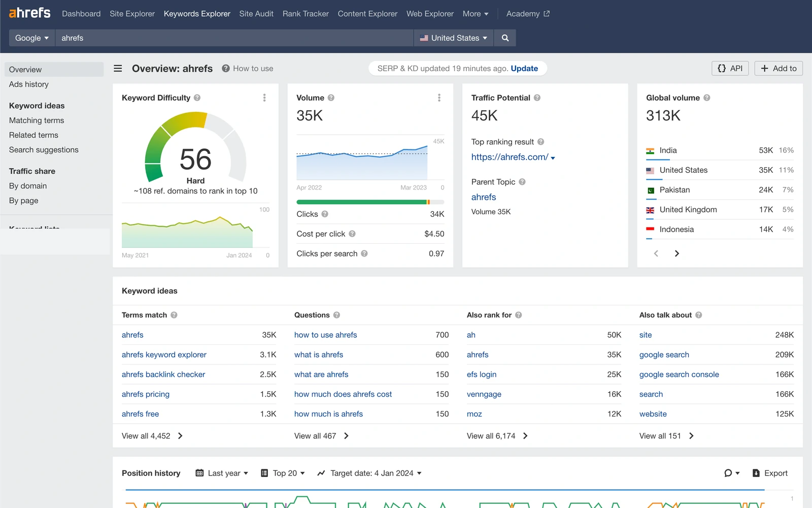This screenshot has width=812, height=508.
Task: Click Update to refresh SERP data
Action: [524, 69]
